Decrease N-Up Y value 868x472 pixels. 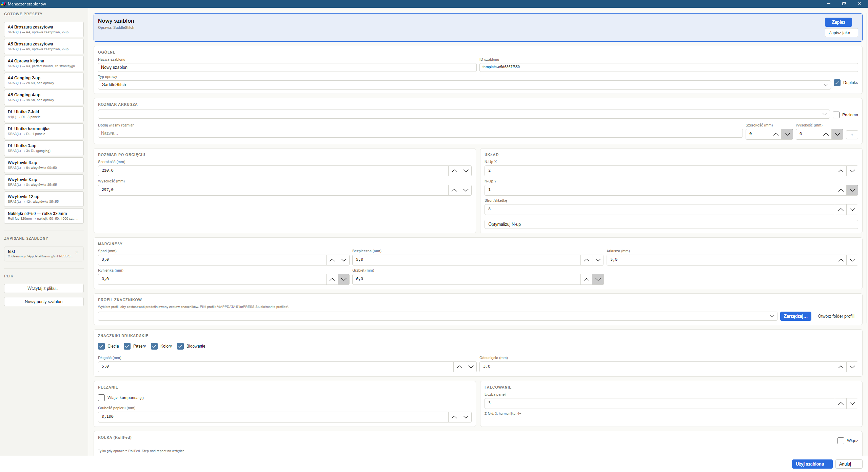[x=852, y=190]
